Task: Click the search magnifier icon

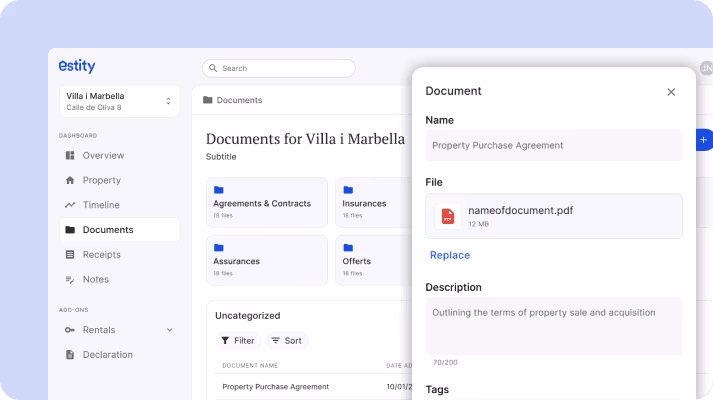Action: click(213, 68)
